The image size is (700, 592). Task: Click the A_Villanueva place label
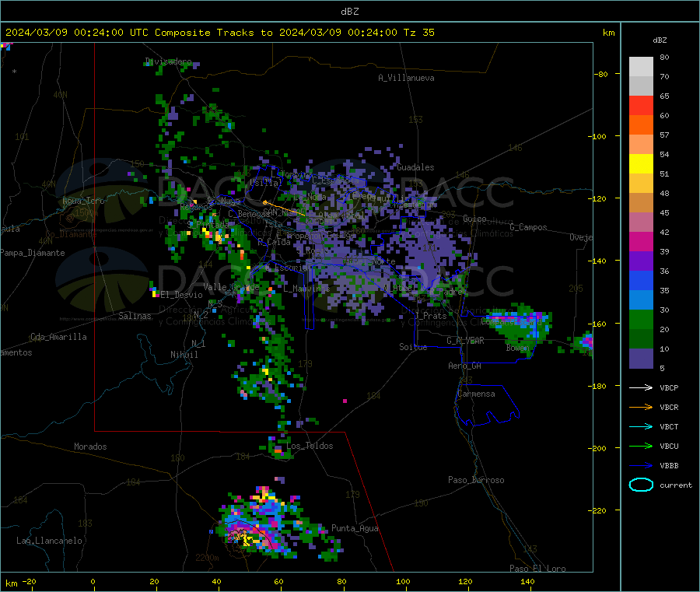tap(406, 78)
